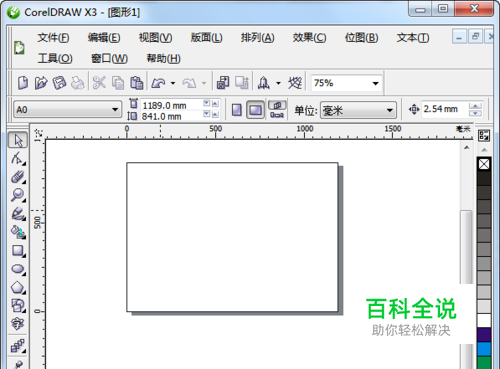
Task: Toggle landscape page orientation
Action: coord(256,110)
